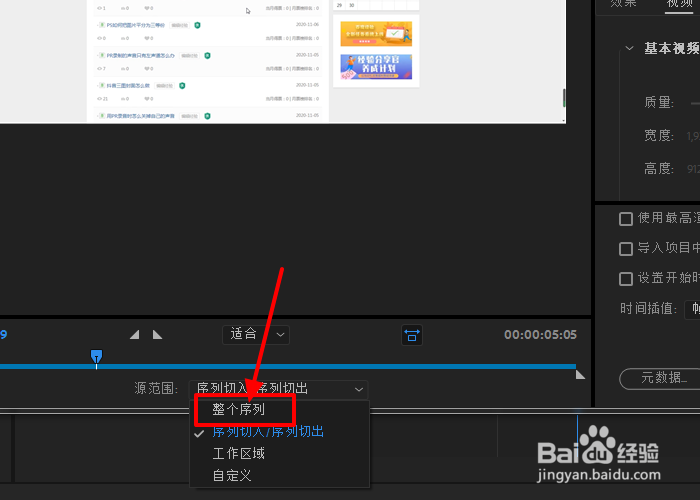The height and width of the screenshot is (500, 700).
Task: Open the PR录制的声音 article link in the preview
Action: click(140, 55)
